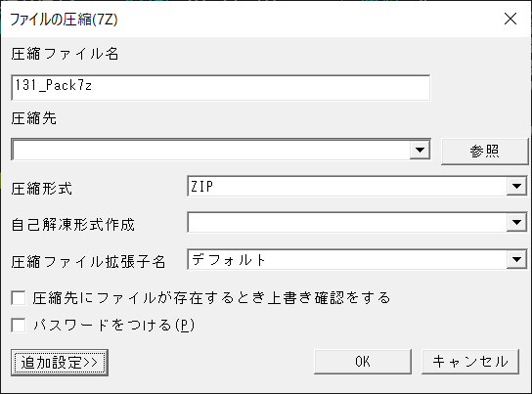Click inside the 圧縮先 destination text box

(x=210, y=150)
